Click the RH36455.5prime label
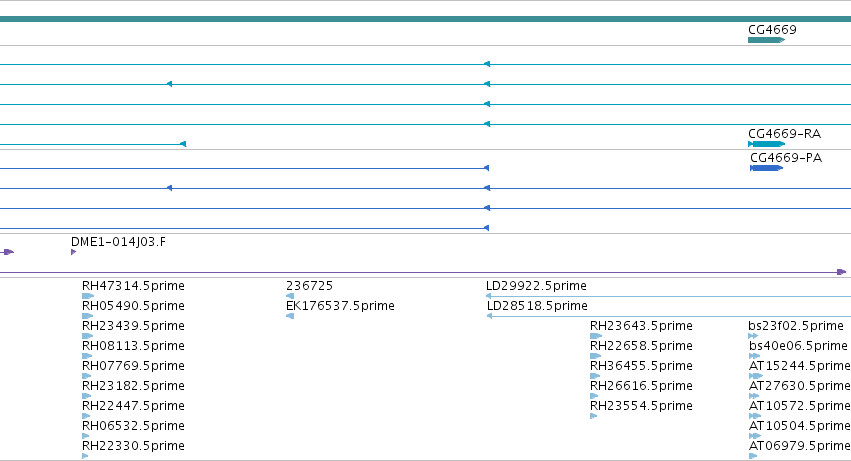Screen dimensions: 851x461 click(x=641, y=365)
